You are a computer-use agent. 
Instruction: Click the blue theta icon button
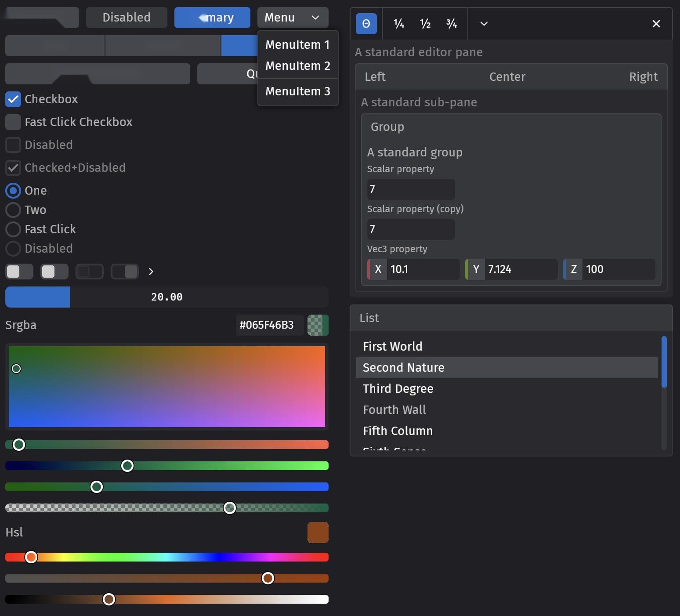(x=366, y=24)
